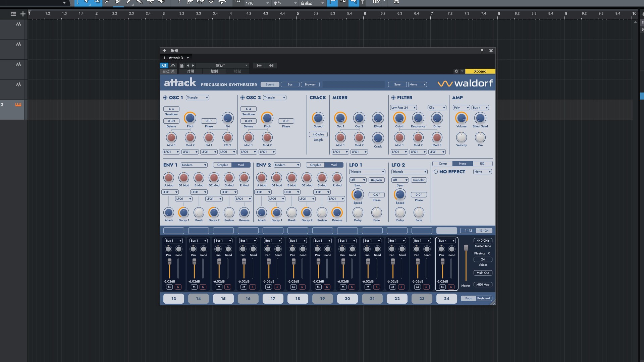Image resolution: width=644 pixels, height=362 pixels.
Task: Go to the previous preset arrow
Action: [x=188, y=66]
